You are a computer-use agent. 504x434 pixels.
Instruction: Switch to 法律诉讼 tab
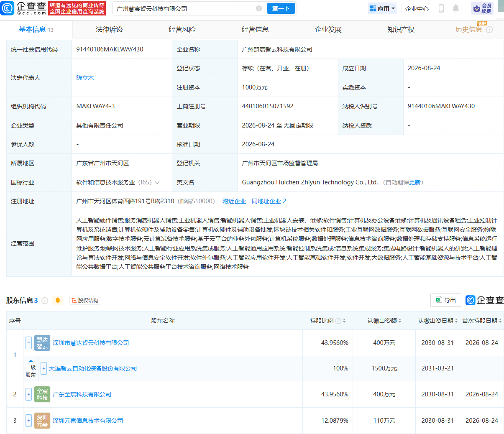pyautogui.click(x=109, y=30)
